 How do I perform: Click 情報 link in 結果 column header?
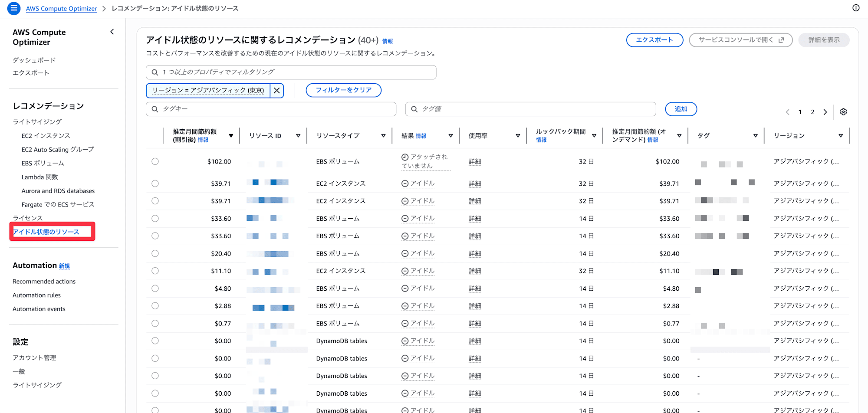coord(421,136)
